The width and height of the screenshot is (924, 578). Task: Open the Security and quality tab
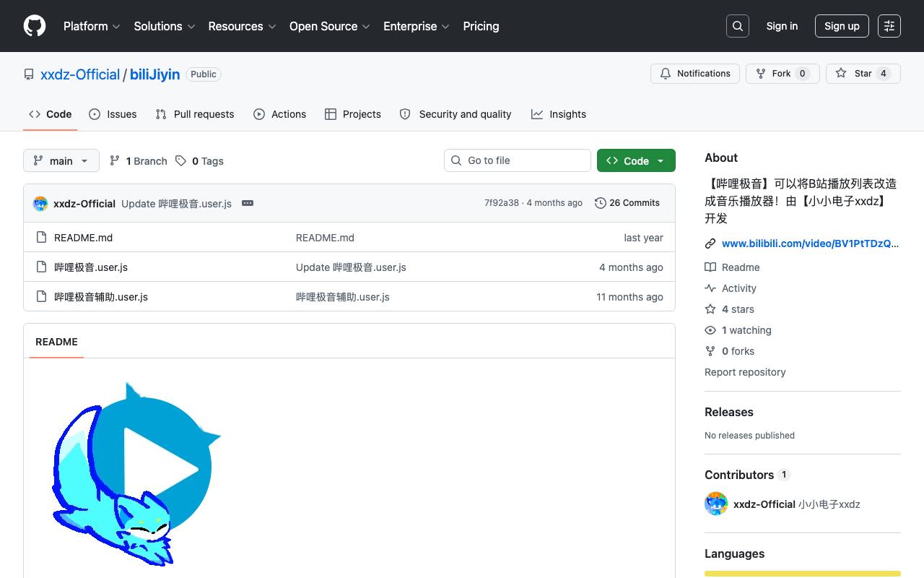click(x=456, y=114)
